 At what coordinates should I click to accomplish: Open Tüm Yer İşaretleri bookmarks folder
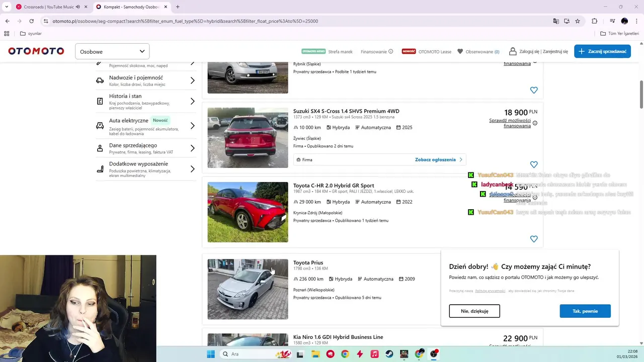[620, 34]
